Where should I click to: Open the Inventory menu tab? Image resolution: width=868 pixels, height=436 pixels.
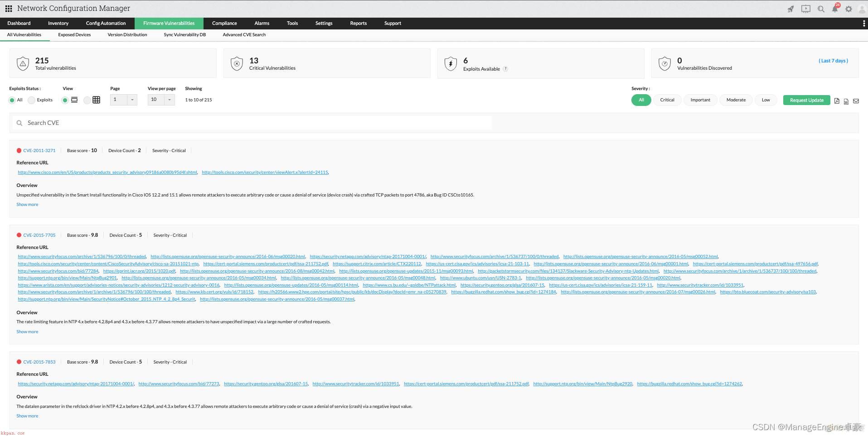(x=58, y=24)
